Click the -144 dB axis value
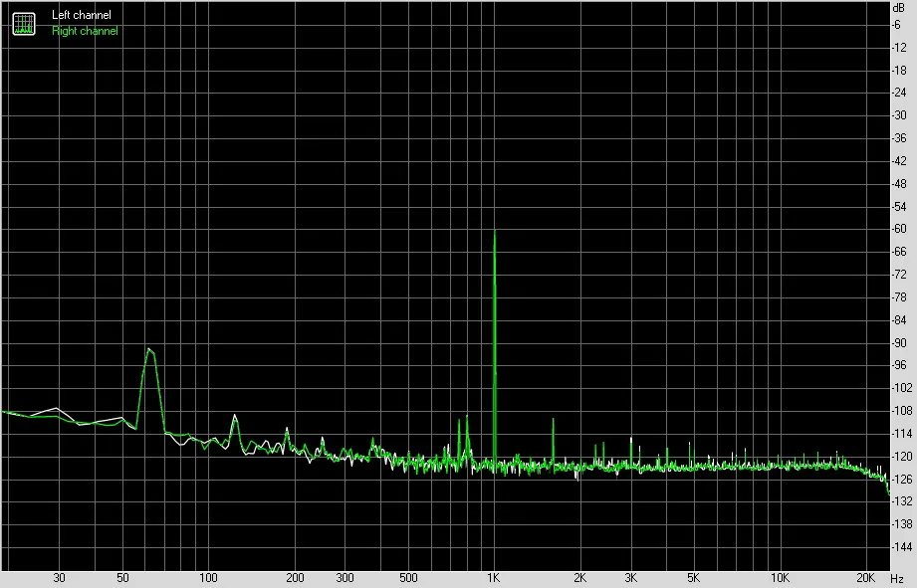The height and width of the screenshot is (588, 917). pyautogui.click(x=902, y=547)
